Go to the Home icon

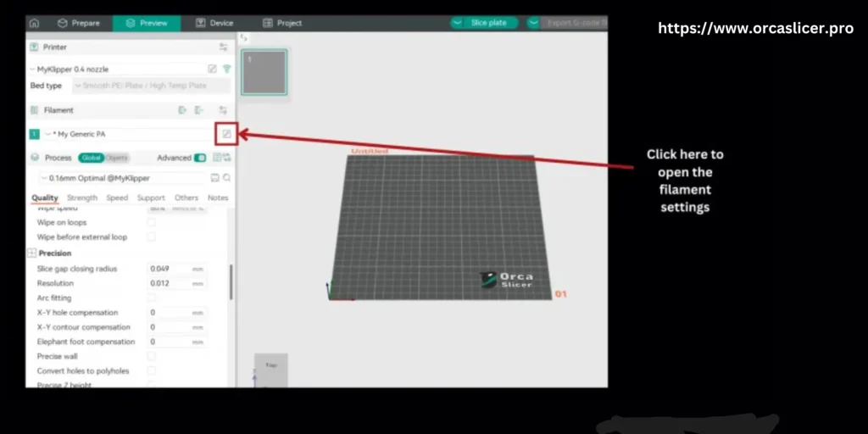(x=34, y=23)
